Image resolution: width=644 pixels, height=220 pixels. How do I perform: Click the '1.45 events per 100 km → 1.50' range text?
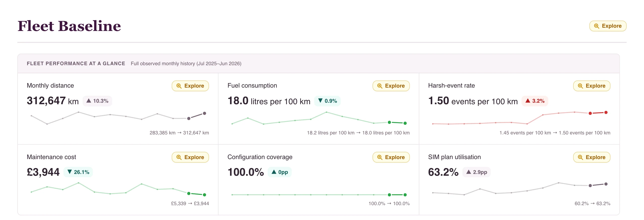555,133
